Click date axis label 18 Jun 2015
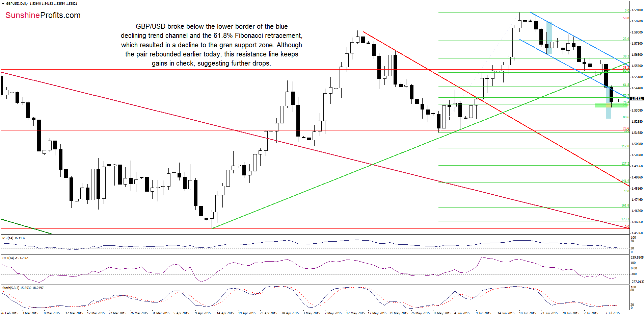The width and height of the screenshot is (644, 316). click(x=527, y=313)
